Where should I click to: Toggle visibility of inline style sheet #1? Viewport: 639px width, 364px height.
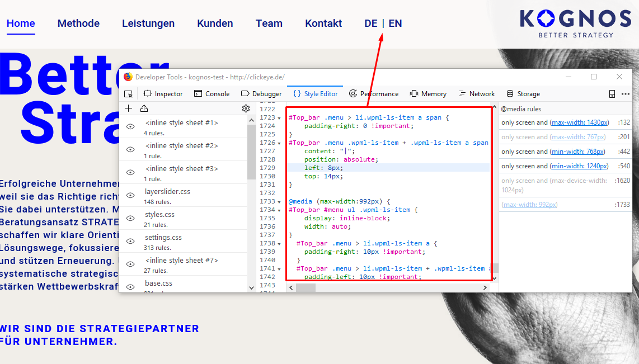[x=130, y=127]
